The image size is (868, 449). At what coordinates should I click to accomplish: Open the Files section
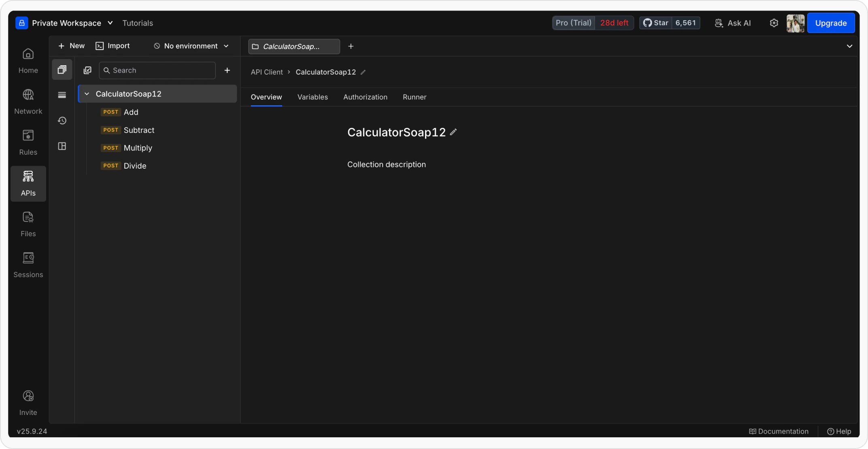pyautogui.click(x=28, y=224)
